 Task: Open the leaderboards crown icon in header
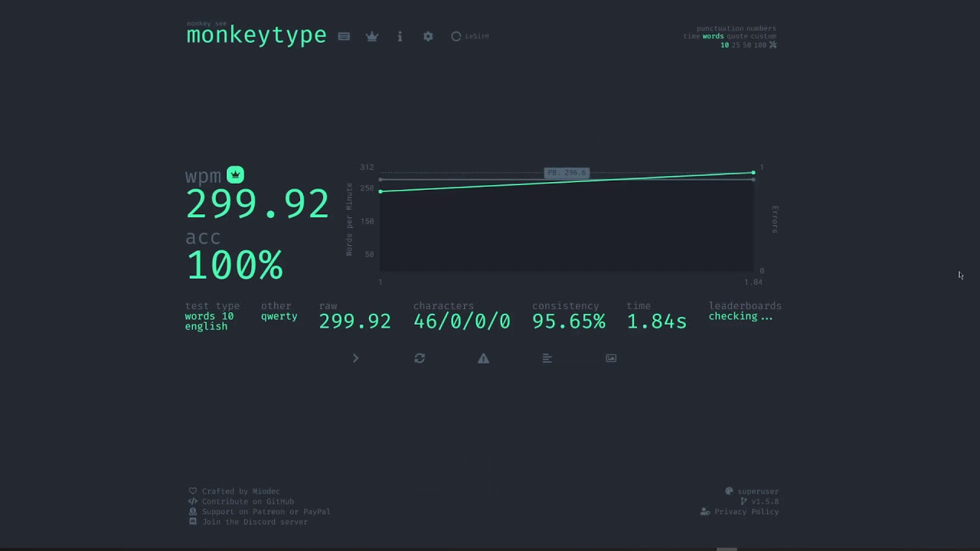coord(372,36)
